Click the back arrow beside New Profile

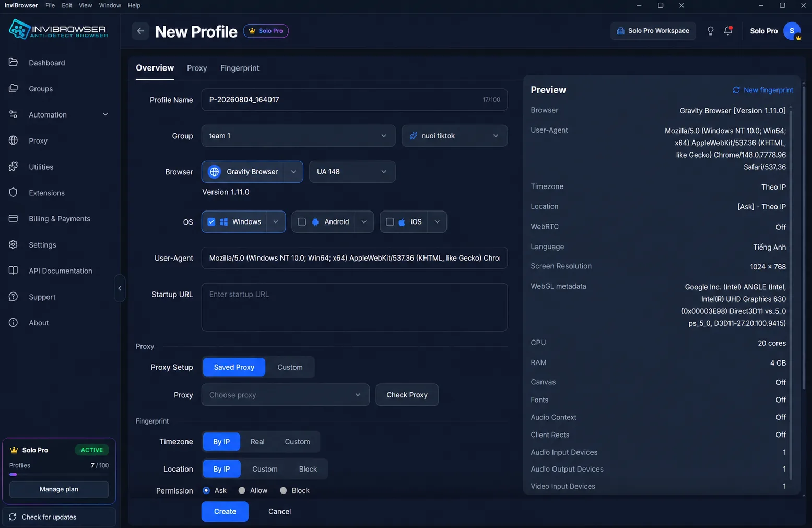click(140, 31)
